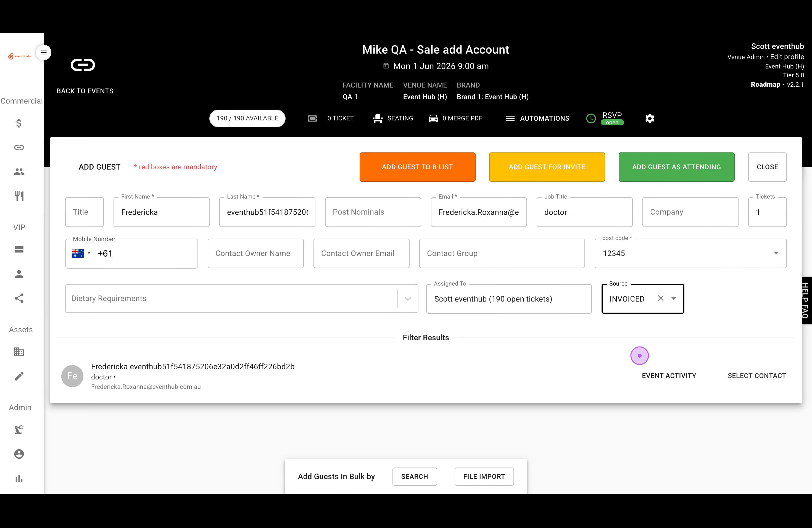Click ADD GUEST FOR INVITE
The height and width of the screenshot is (528, 812).
click(x=547, y=167)
